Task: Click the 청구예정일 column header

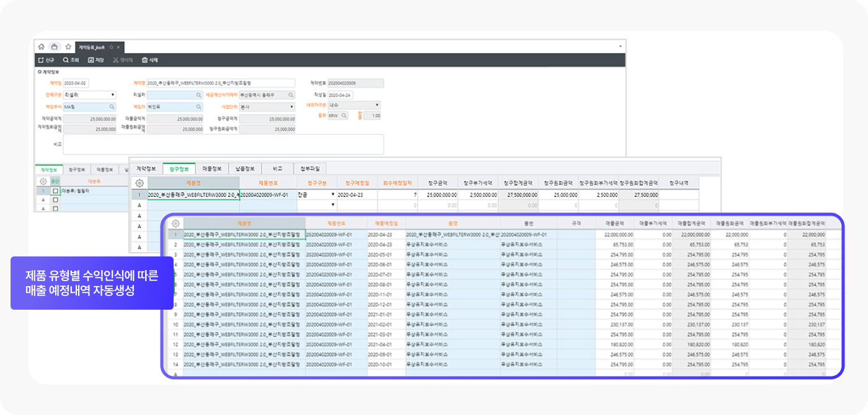Action: point(357,183)
